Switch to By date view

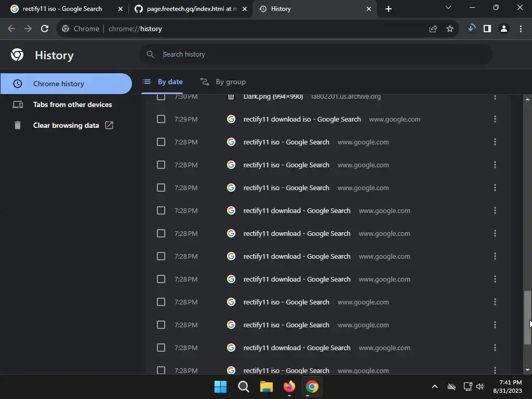click(162, 82)
